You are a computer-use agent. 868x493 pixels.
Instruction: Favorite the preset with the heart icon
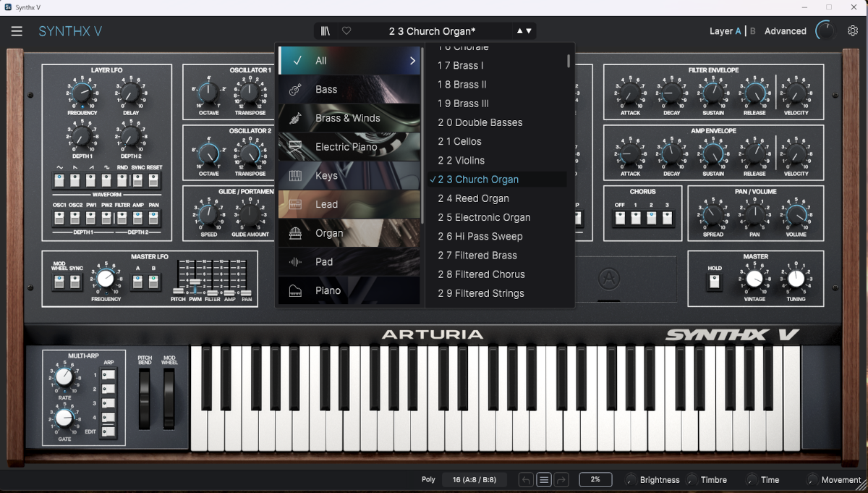[346, 31]
